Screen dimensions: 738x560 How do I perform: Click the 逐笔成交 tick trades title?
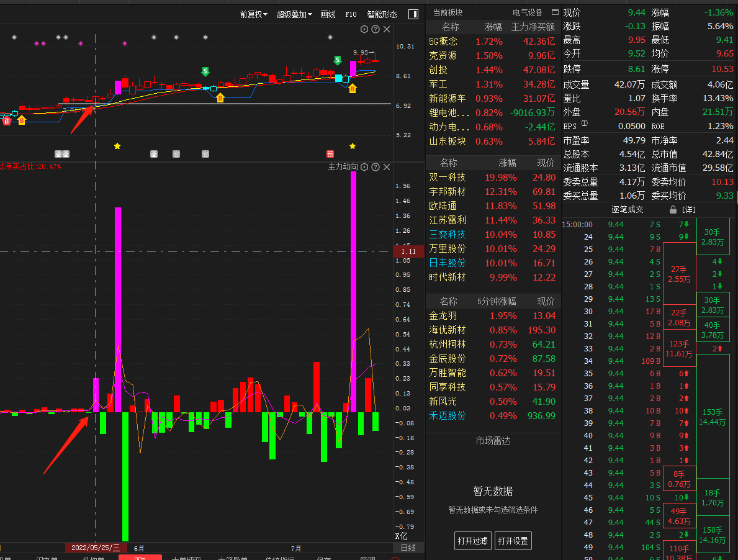(627, 209)
